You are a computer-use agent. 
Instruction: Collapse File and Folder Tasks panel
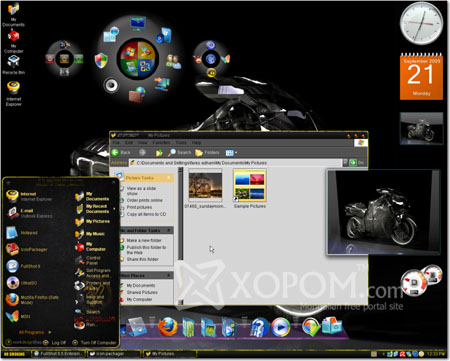(169, 230)
